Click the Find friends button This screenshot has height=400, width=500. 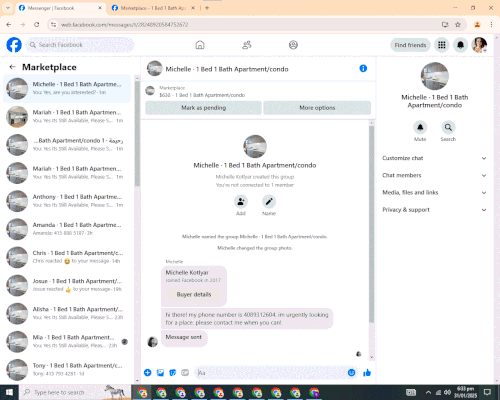pyautogui.click(x=410, y=45)
